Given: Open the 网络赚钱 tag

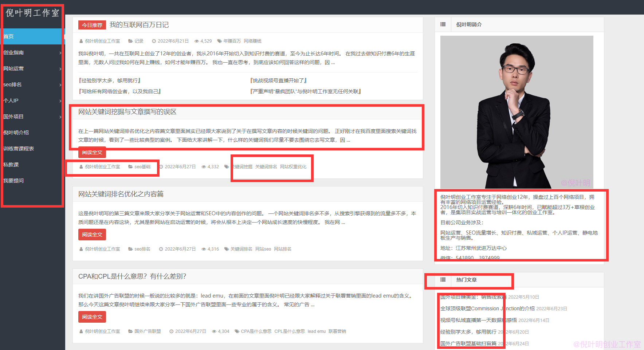Looking at the screenshot, I should point(253,41).
